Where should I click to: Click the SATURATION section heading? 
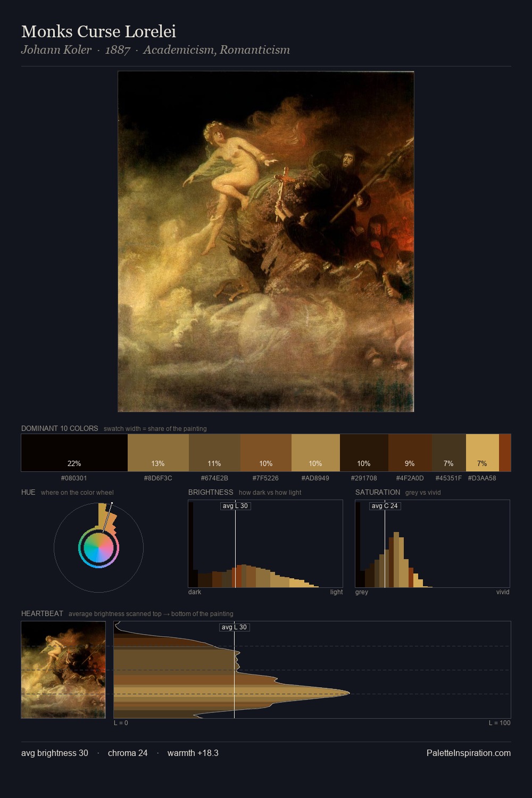378,492
